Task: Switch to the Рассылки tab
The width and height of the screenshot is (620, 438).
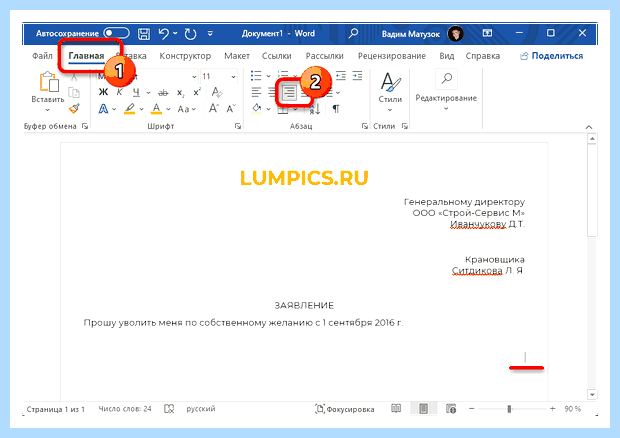Action: [x=325, y=56]
